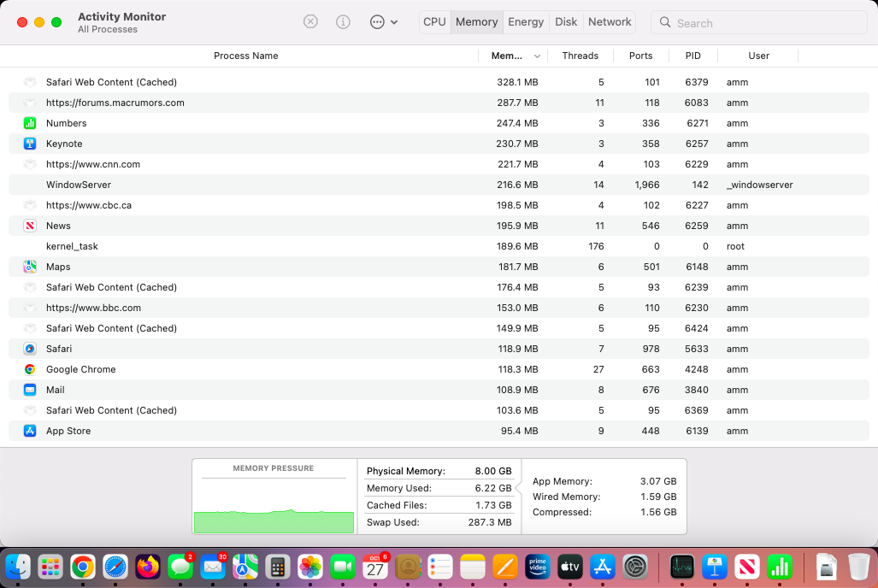Select Safari Web Content row using 328.1 MB

coord(439,82)
